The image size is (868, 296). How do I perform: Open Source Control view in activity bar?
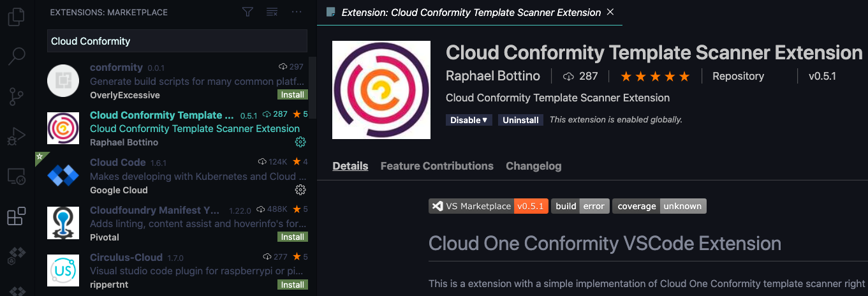tap(17, 96)
